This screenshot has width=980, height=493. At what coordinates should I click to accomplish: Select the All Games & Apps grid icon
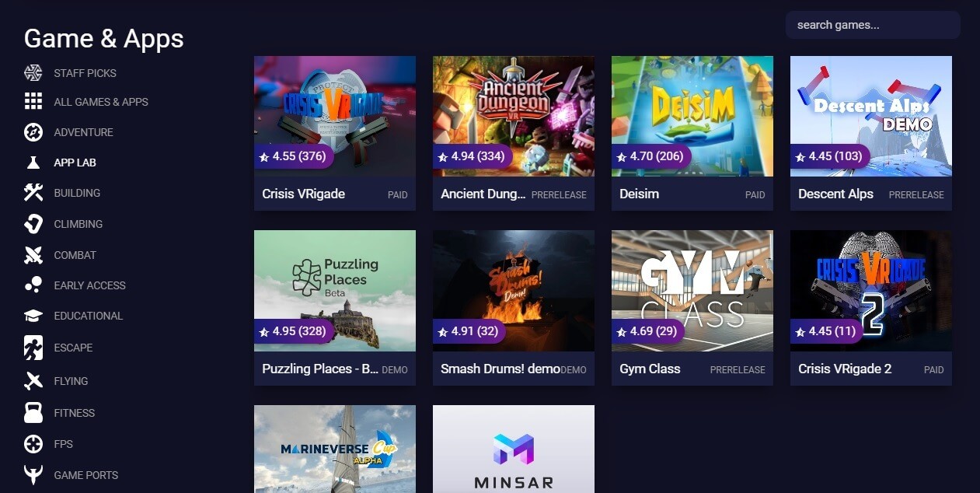point(33,101)
